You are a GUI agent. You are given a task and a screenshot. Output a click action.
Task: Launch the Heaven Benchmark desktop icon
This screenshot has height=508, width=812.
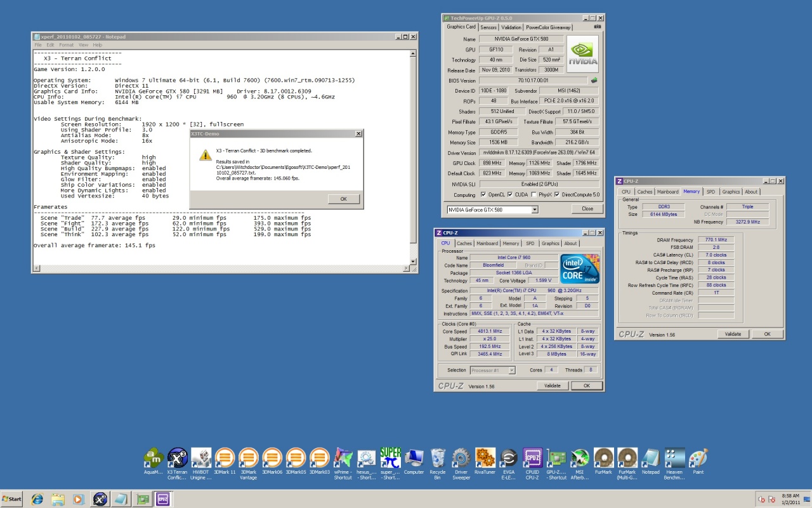[x=674, y=458]
